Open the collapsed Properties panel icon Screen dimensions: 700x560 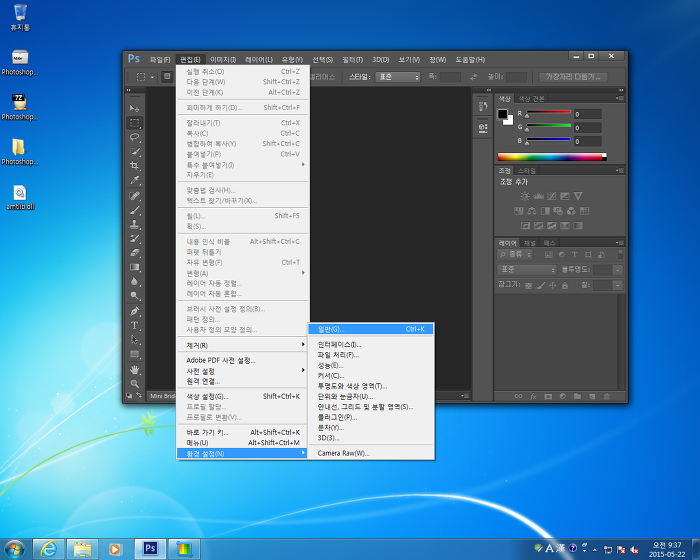point(483,127)
